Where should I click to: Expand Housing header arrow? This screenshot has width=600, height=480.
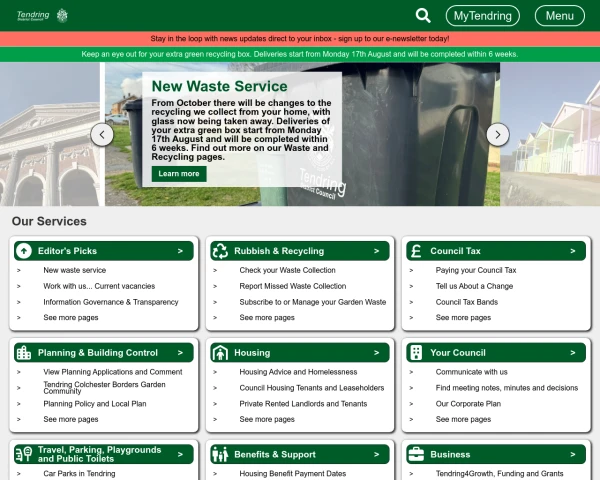pos(377,353)
